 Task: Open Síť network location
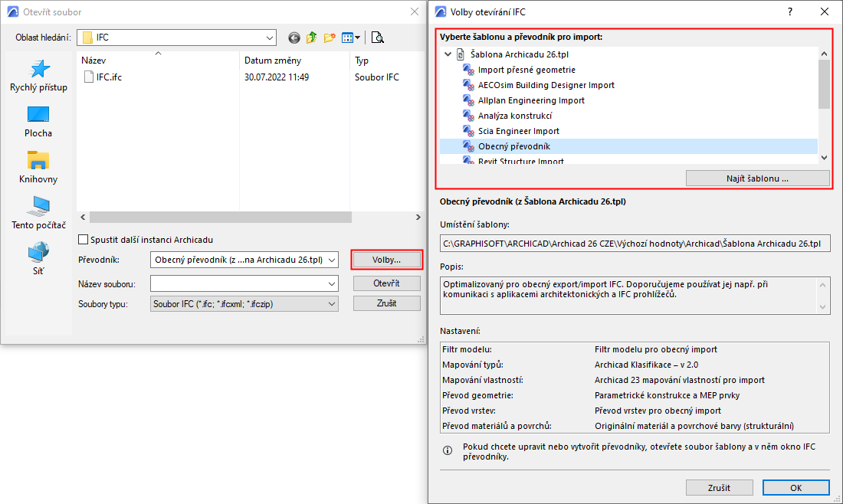38,259
